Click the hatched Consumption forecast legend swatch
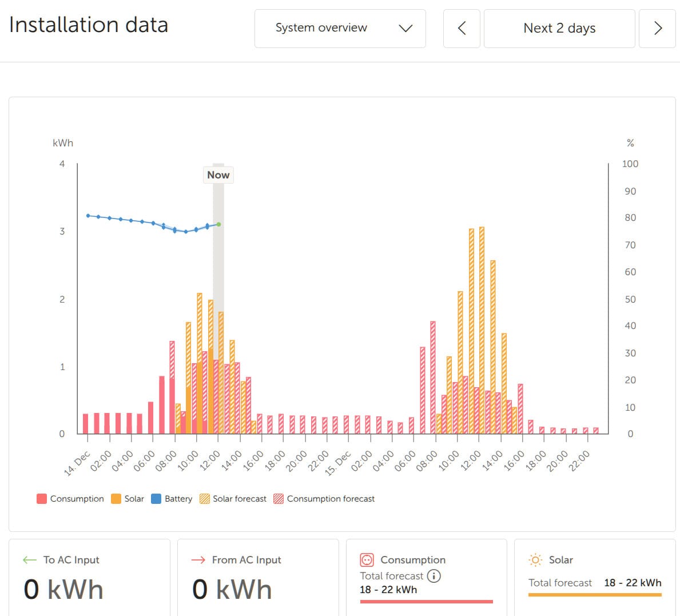The width and height of the screenshot is (680, 616). (277, 498)
